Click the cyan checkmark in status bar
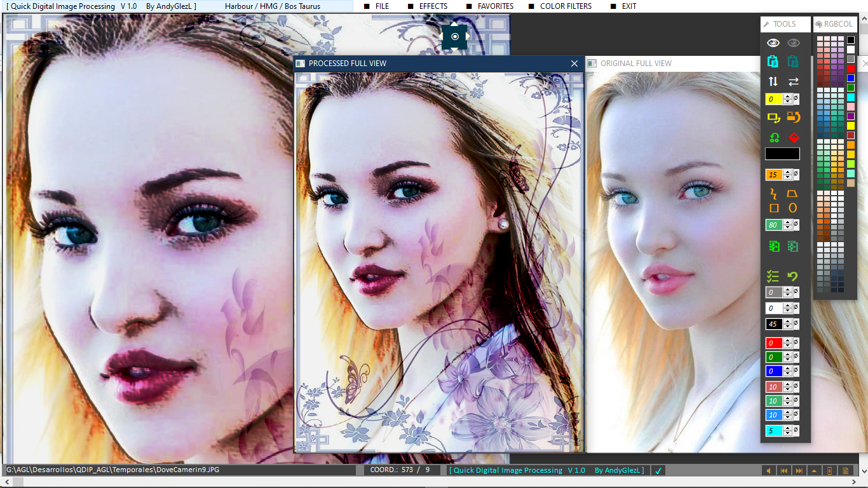Image resolution: width=868 pixels, height=488 pixels. [x=658, y=471]
